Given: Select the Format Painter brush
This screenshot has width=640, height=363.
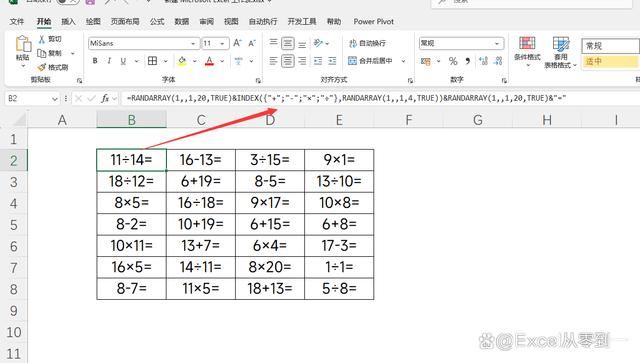Looking at the screenshot, I should 42,67.
